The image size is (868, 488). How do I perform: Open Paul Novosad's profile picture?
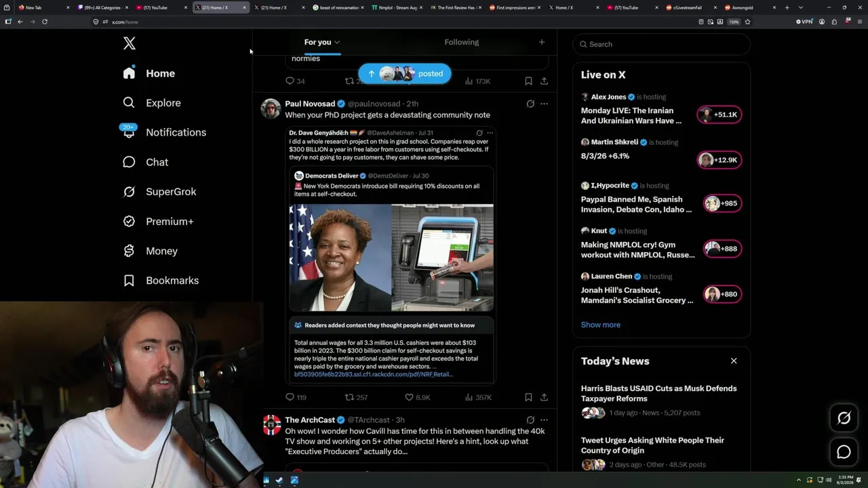click(271, 108)
